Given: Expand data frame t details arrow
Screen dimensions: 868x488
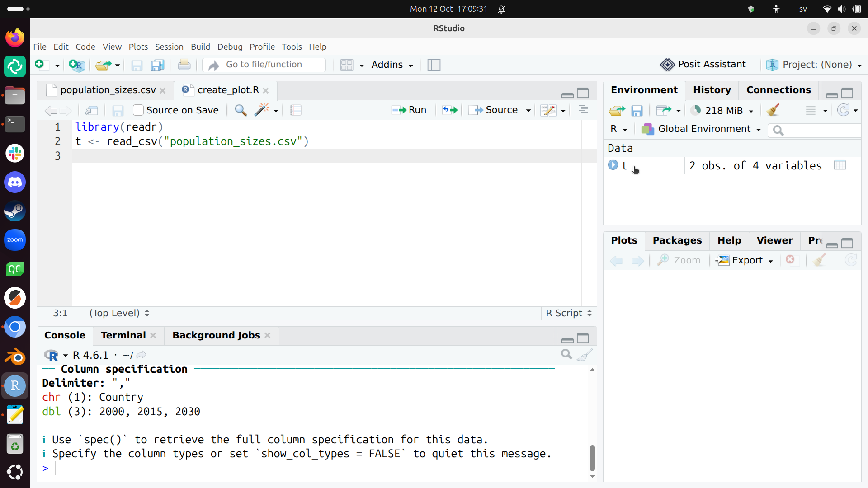Looking at the screenshot, I should (x=613, y=165).
